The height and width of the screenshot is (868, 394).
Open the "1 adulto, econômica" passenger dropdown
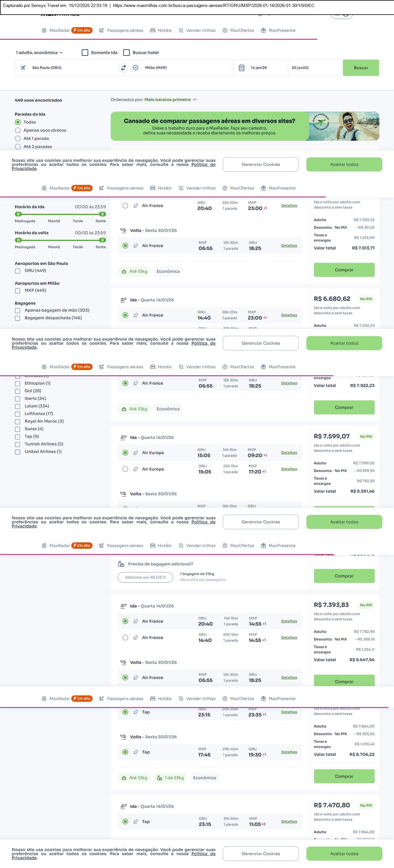[x=39, y=53]
